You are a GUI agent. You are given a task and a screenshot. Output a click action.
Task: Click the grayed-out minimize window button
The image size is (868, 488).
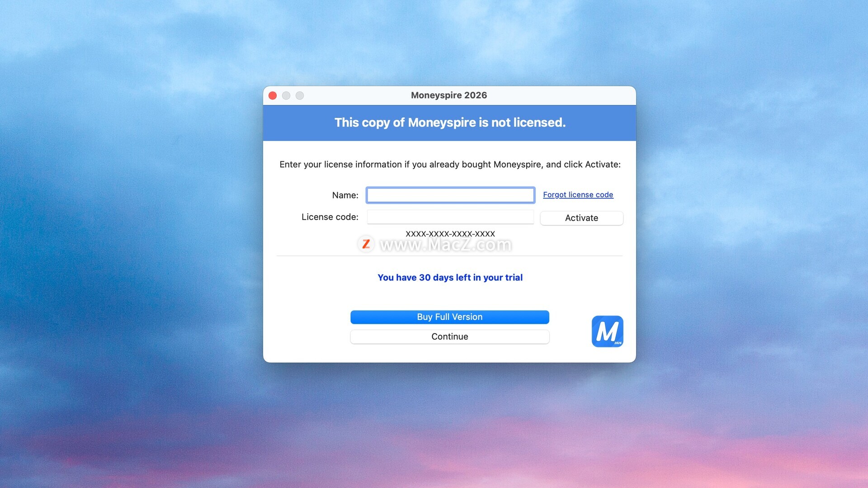pos(286,95)
